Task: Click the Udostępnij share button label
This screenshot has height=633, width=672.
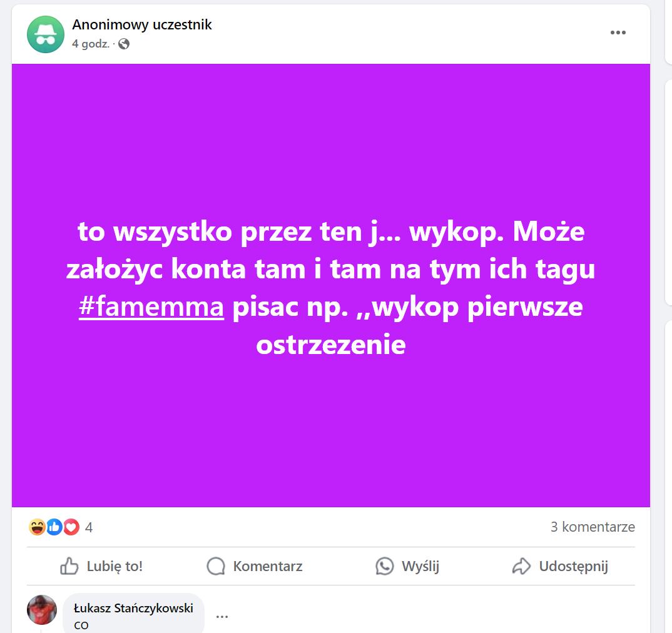Action: point(573,566)
